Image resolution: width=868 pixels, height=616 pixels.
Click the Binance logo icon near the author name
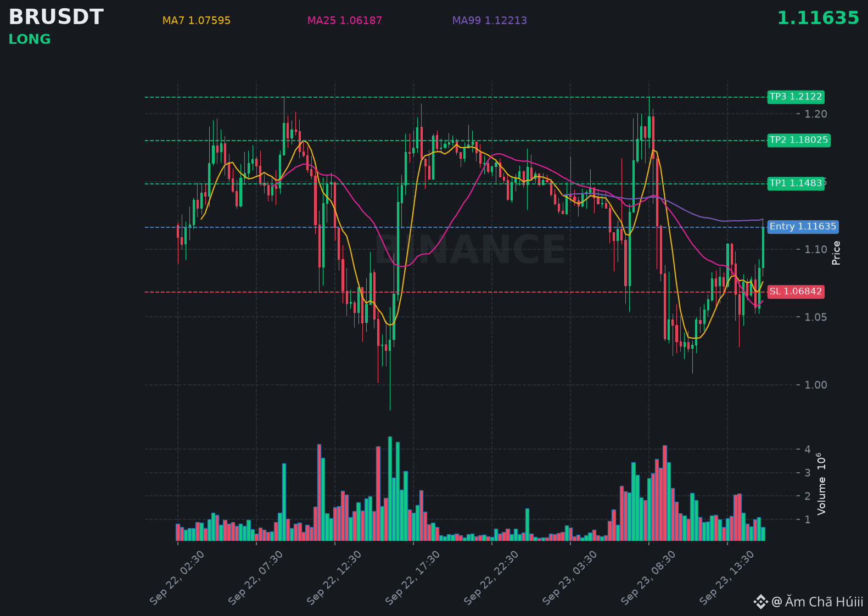tap(760, 602)
